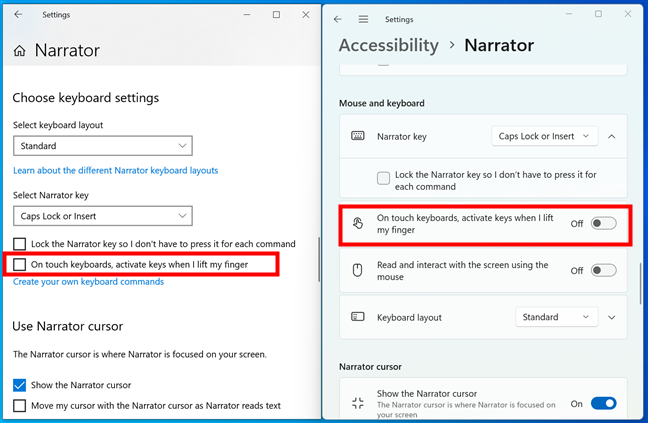The height and width of the screenshot is (423, 648).
Task: Click the Narrator cursor focus icon
Action: (358, 403)
